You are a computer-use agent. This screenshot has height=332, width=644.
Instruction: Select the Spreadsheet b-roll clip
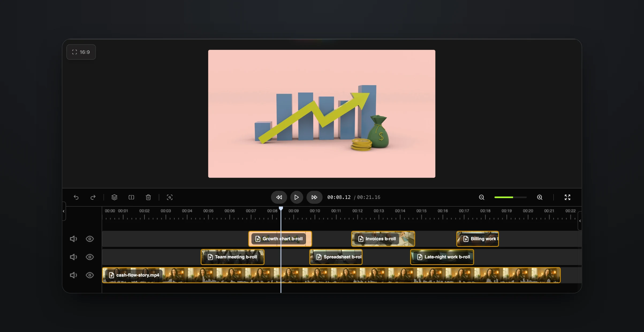[x=336, y=257]
